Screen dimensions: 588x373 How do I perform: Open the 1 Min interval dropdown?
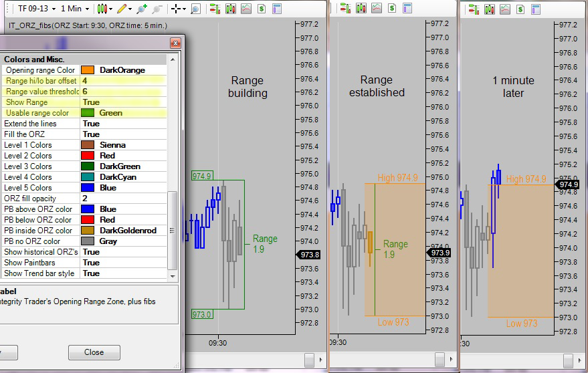pyautogui.click(x=75, y=8)
